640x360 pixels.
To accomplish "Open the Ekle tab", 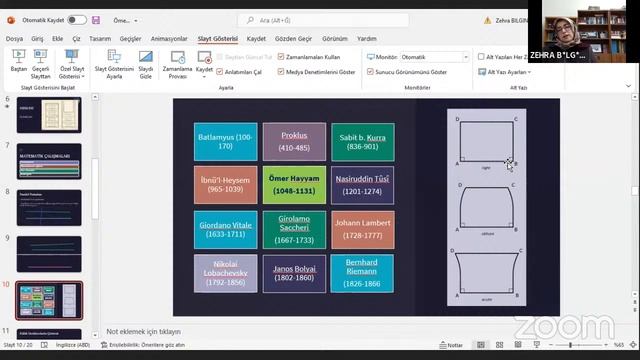I will 57,39.
